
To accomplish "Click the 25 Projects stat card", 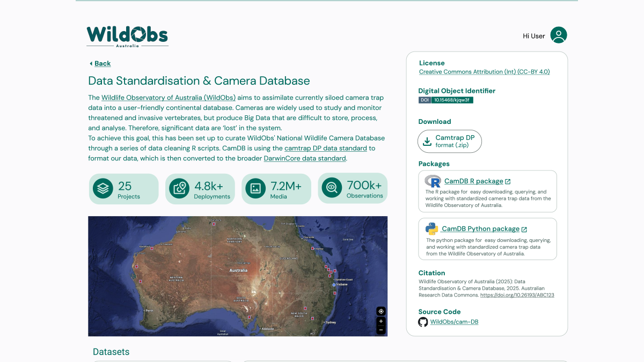I will (124, 189).
